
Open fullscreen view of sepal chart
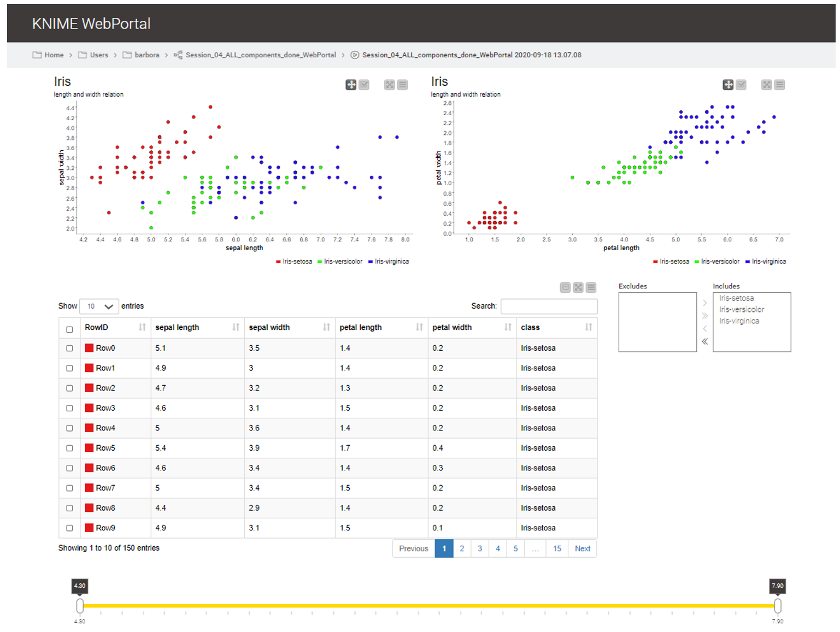point(390,85)
